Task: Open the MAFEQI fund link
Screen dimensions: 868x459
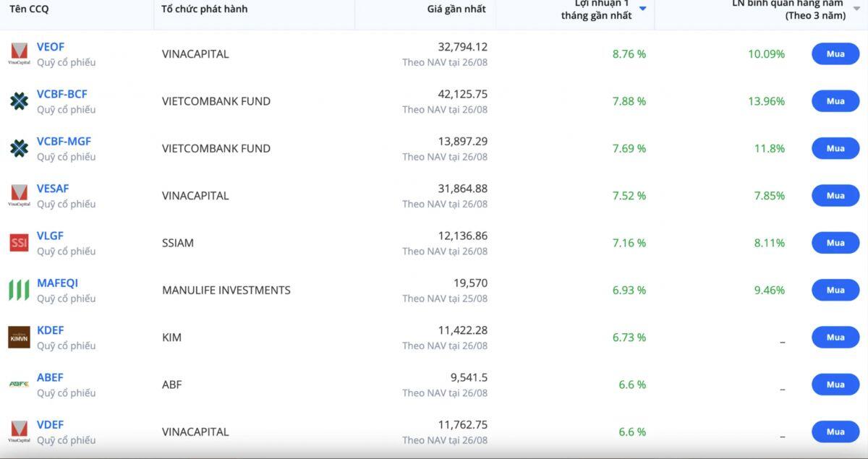Action: [57, 283]
